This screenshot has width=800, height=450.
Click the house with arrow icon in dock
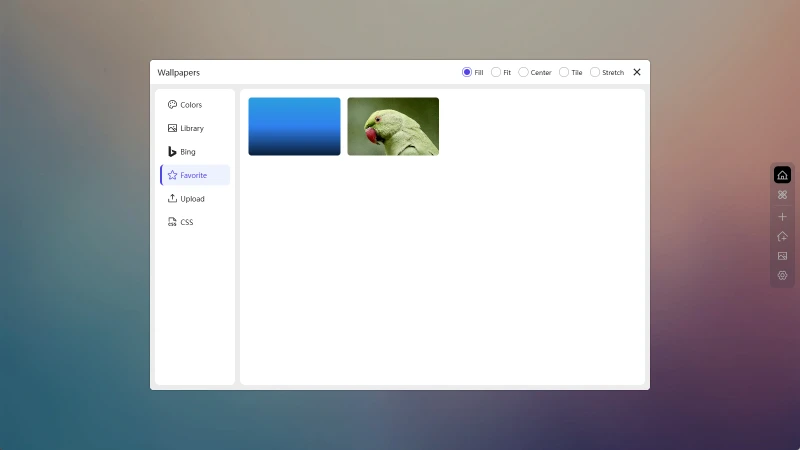[x=782, y=236]
